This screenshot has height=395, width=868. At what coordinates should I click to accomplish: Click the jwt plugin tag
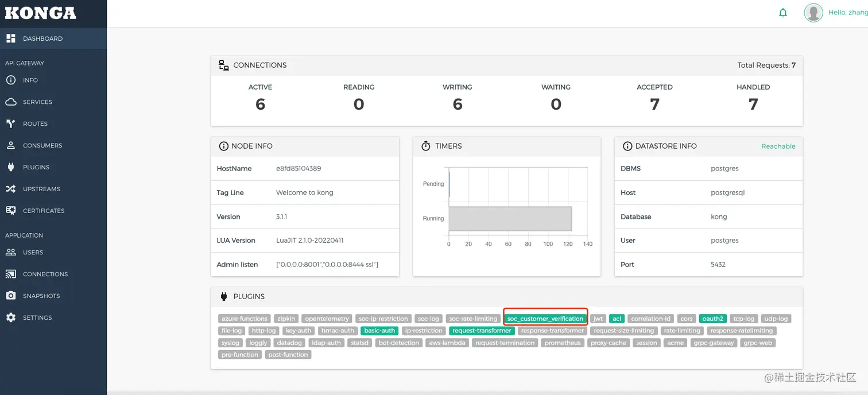point(598,319)
